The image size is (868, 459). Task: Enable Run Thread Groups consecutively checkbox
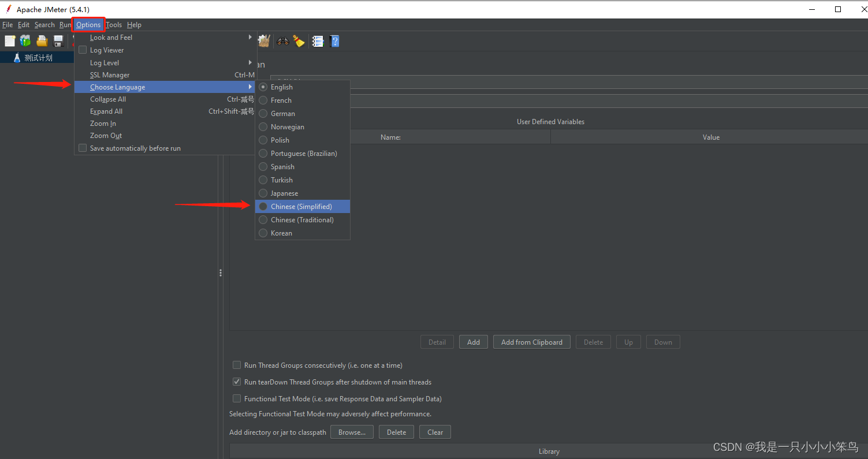pyautogui.click(x=237, y=365)
